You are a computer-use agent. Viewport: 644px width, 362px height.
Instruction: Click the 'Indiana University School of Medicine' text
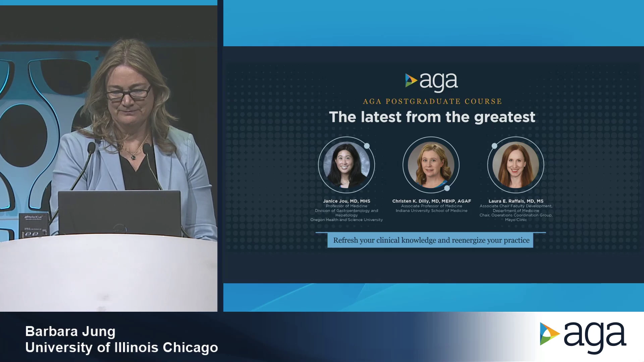431,210
